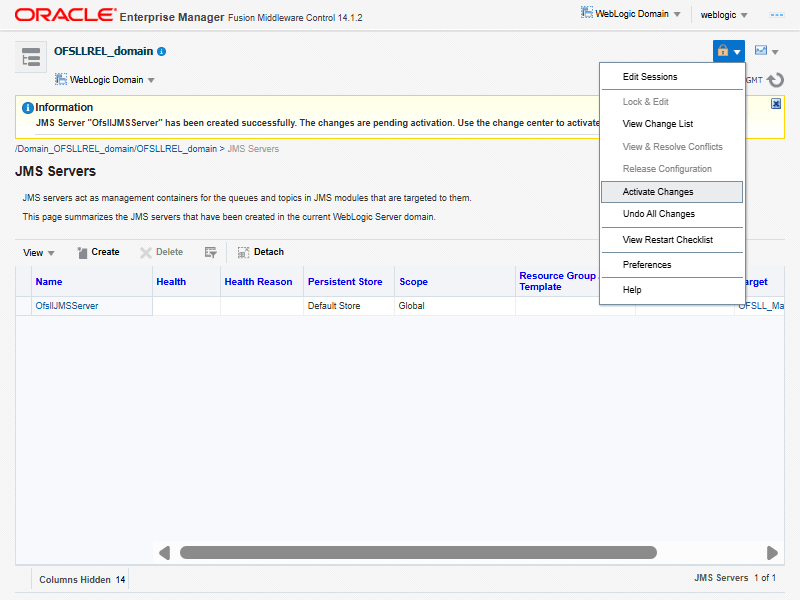Click the Columns Hidden 14 status text

(82, 580)
